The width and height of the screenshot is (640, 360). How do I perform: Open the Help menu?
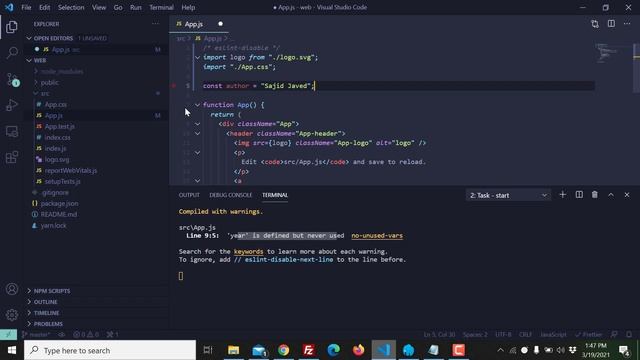click(188, 7)
